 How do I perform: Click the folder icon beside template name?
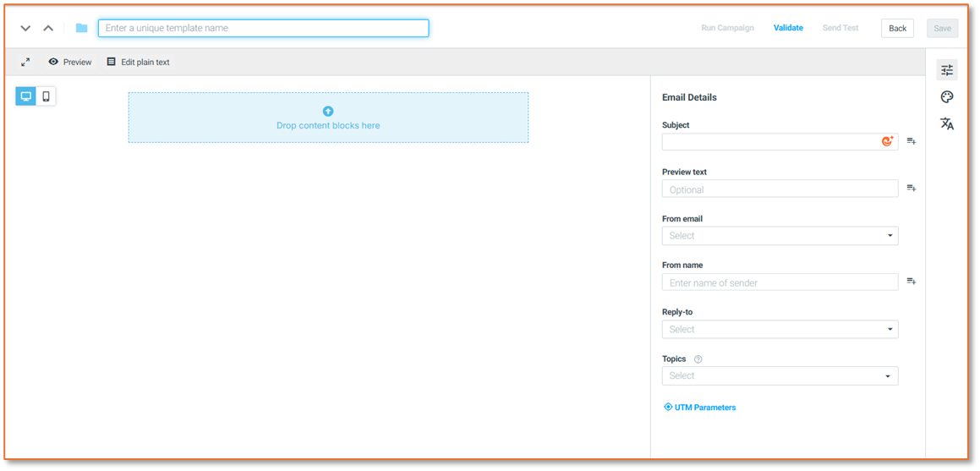pyautogui.click(x=81, y=28)
